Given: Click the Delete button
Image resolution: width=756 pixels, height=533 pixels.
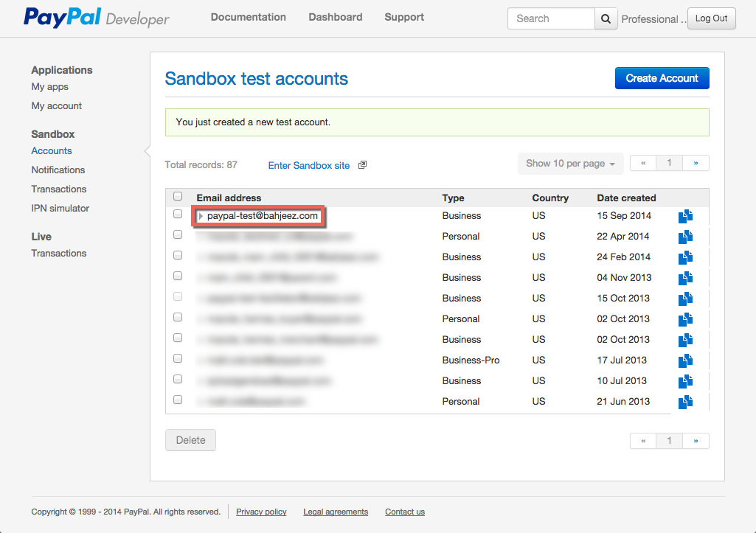Looking at the screenshot, I should pos(190,440).
